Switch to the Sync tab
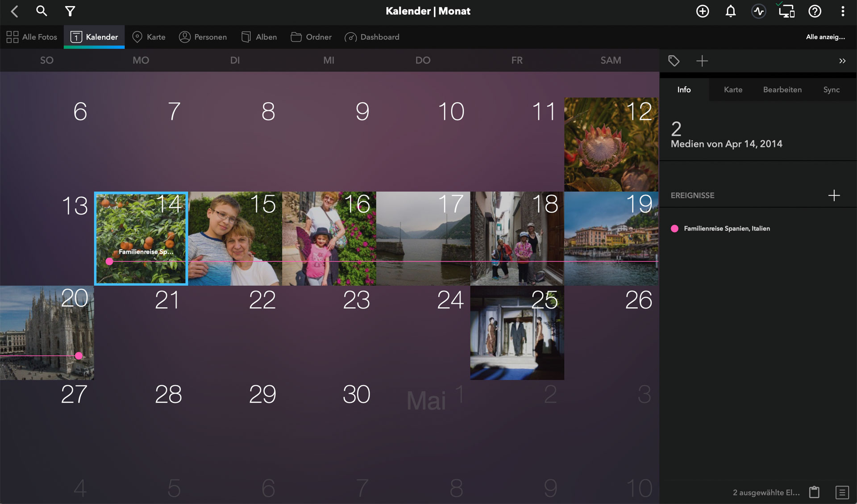The height and width of the screenshot is (504, 857). pos(831,90)
